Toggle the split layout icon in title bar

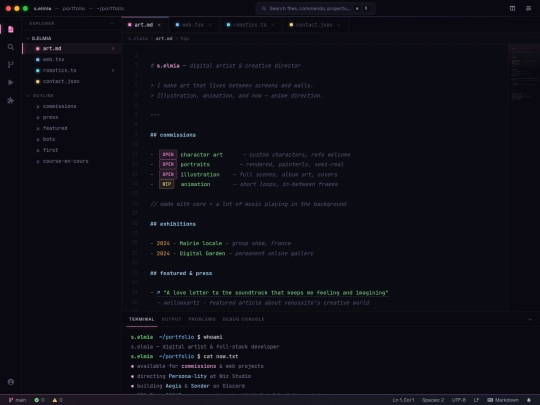(x=512, y=8)
